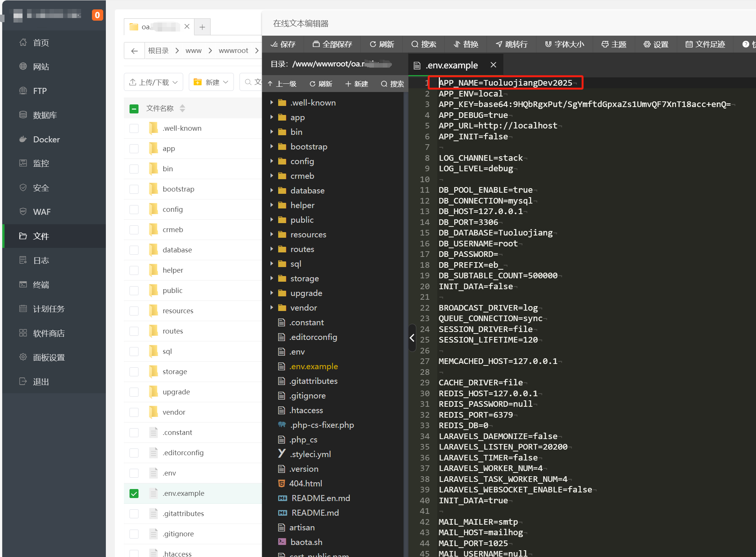Viewport: 756px width, 557px height.
Task: Open the 计划任务 scheduled tasks item
Action: (x=49, y=309)
